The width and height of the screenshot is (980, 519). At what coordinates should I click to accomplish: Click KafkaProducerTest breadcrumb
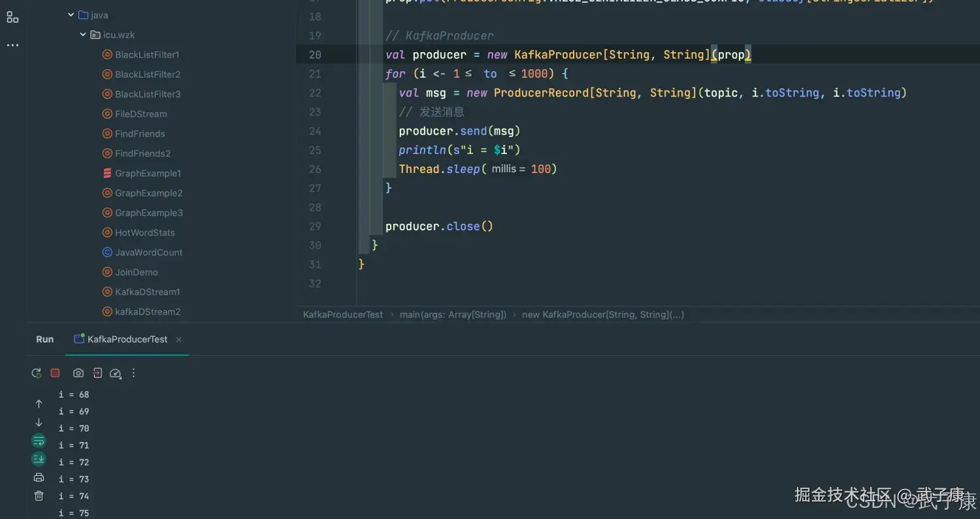coord(343,315)
